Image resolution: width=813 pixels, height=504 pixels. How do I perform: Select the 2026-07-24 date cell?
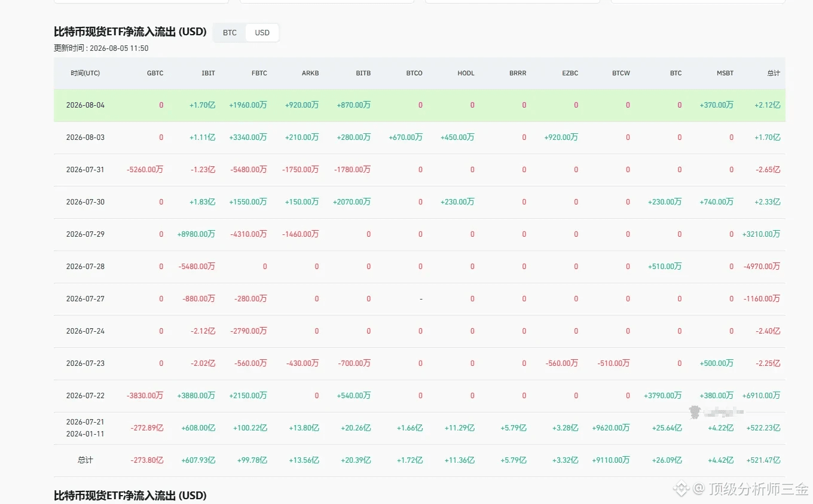click(85, 331)
